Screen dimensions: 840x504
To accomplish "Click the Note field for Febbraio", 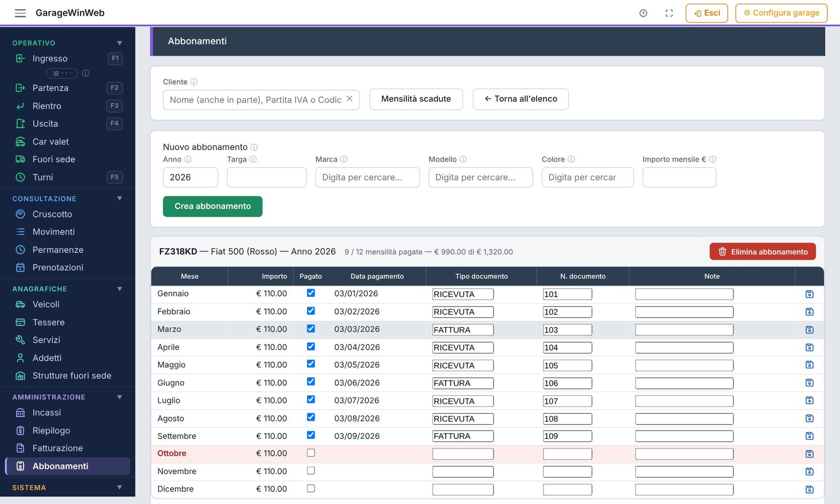I will tap(684, 312).
